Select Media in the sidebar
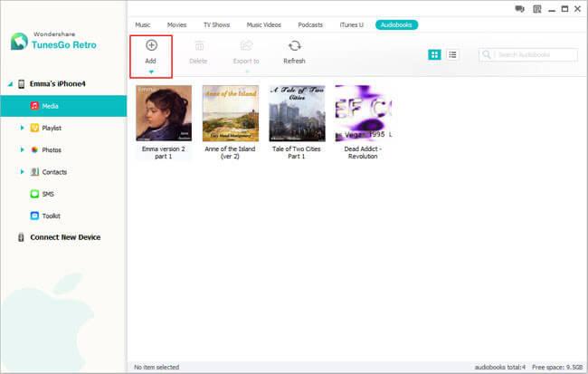This screenshot has width=588, height=374. (63, 106)
